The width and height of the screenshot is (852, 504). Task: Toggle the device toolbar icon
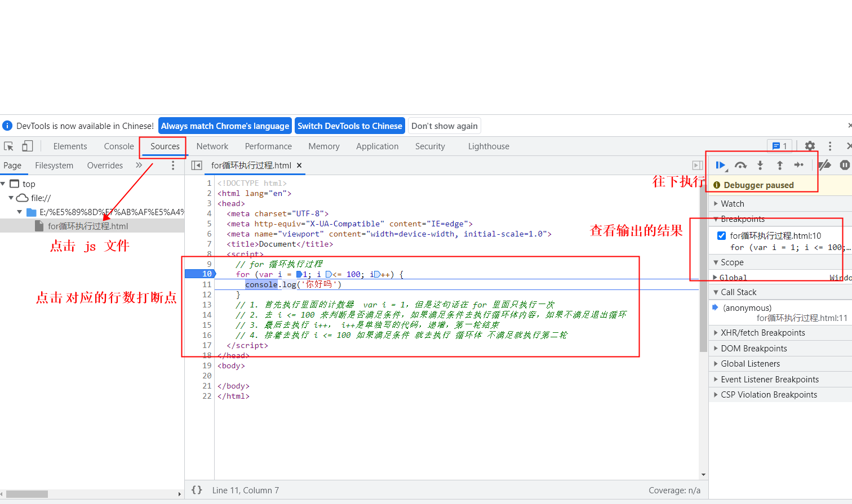coord(27,146)
